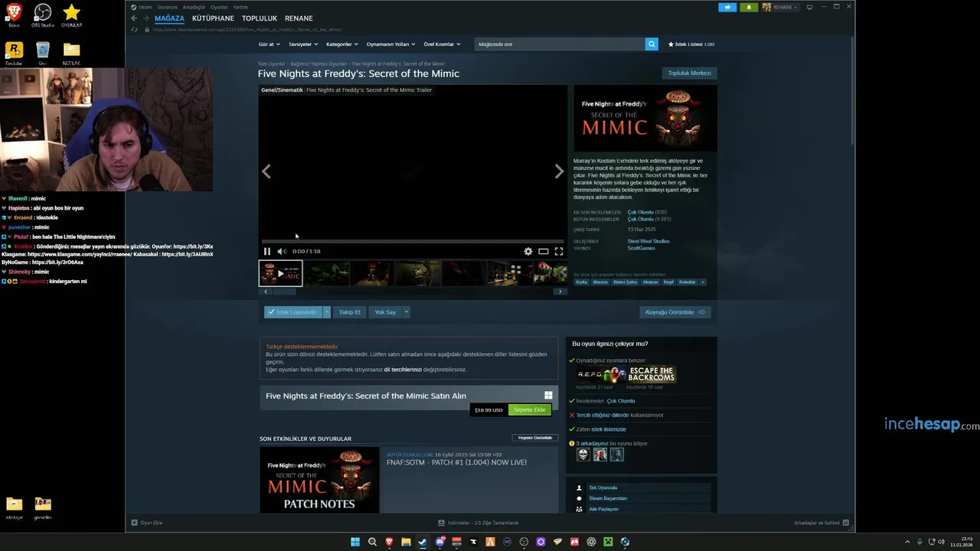
Task: Go to the MAĞAZA tab
Action: (169, 18)
